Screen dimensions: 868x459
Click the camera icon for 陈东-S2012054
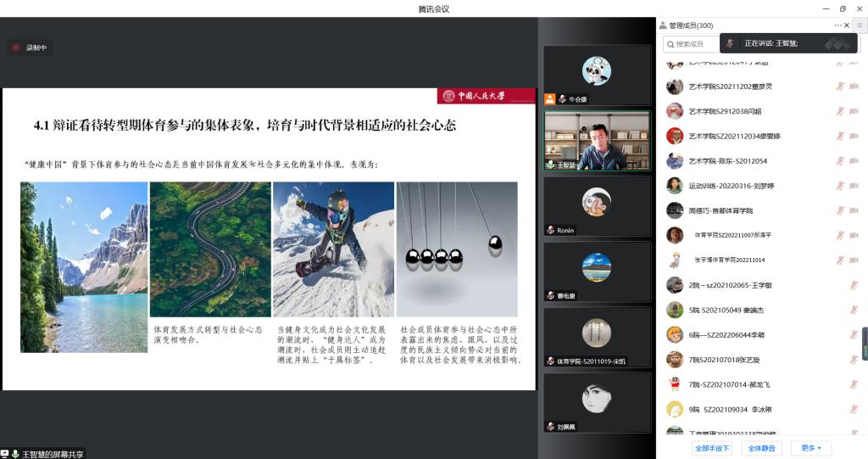tap(854, 161)
